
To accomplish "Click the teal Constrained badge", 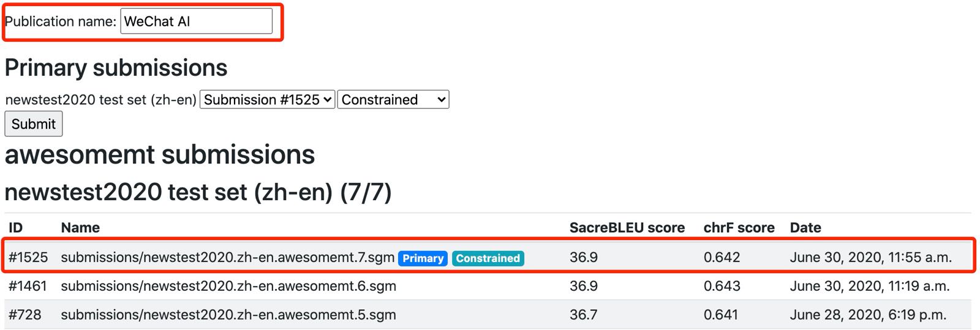I will point(488,258).
